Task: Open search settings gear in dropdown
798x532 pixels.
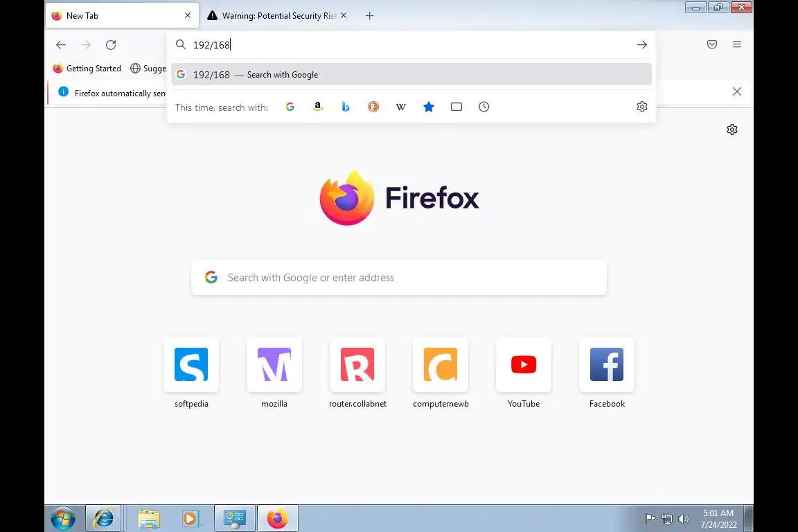Action: (x=642, y=107)
